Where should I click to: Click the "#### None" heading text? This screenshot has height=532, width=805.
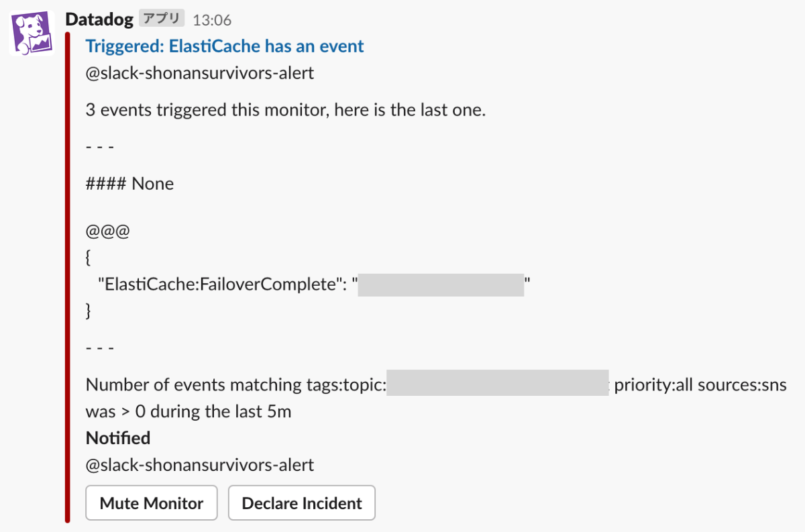(130, 184)
